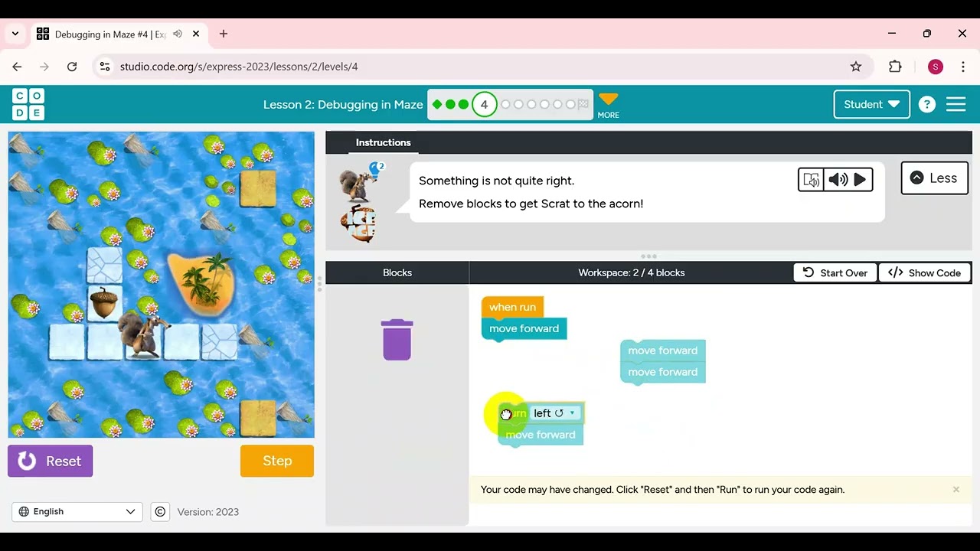Go to the level 1 diamond in progress bar

[437, 104]
